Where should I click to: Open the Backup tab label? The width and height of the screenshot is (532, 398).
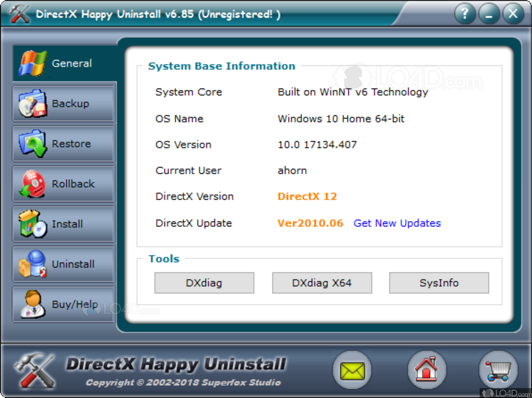70,104
